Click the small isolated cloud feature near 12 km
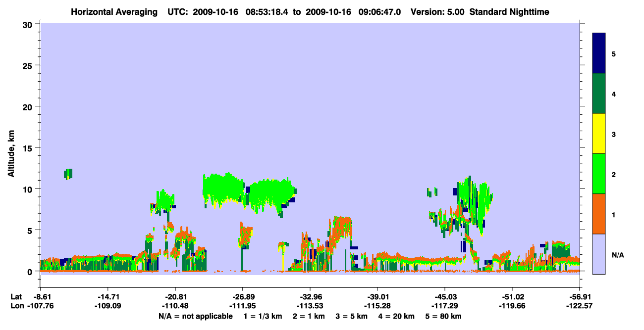This screenshot has width=644, height=330. coord(68,174)
